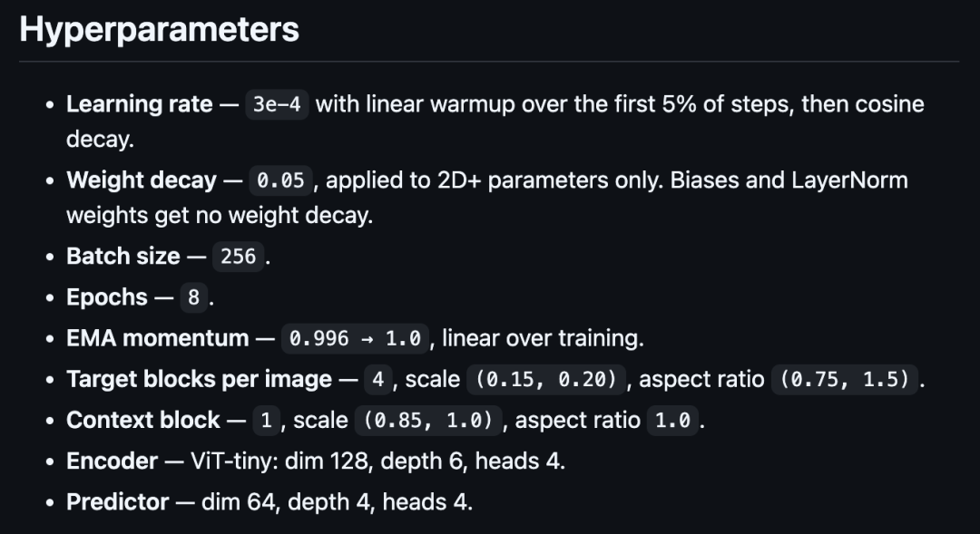This screenshot has height=534, width=980.
Task: Click the 3e-4 learning rate code
Action: point(277,104)
